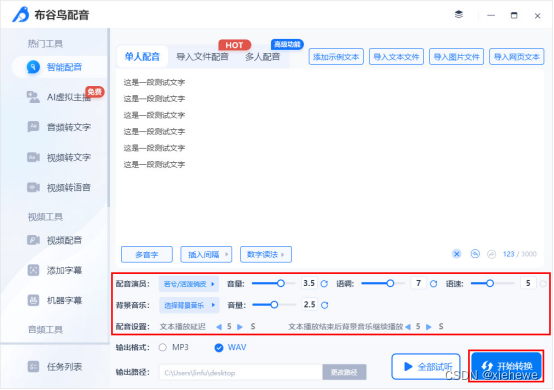Open the 配音演员 voice actor dropdown
Viewport: 554px width, 390px height.
pos(189,284)
